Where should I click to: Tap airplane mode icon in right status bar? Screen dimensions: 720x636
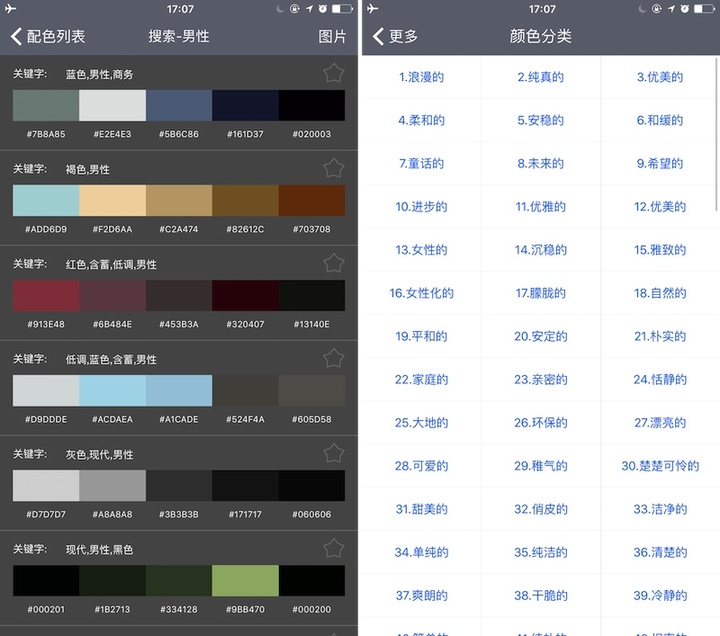pos(373,9)
